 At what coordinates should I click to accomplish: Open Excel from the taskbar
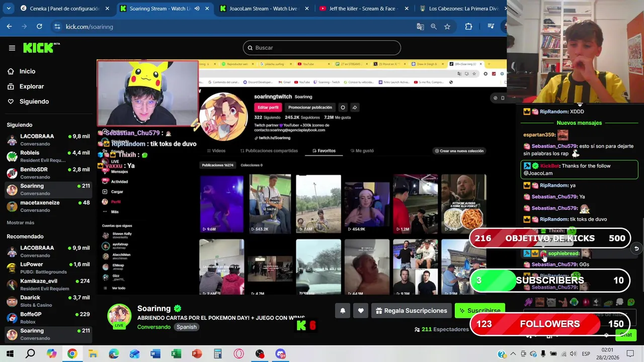point(176,354)
